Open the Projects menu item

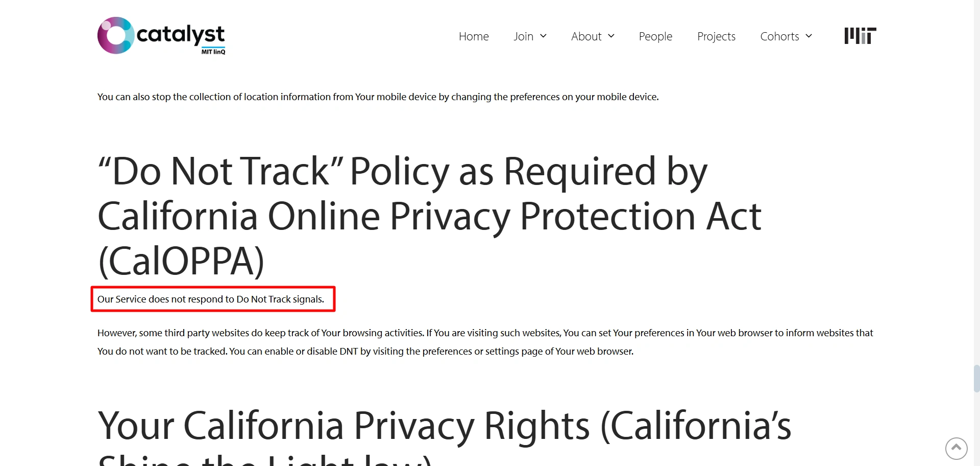716,36
